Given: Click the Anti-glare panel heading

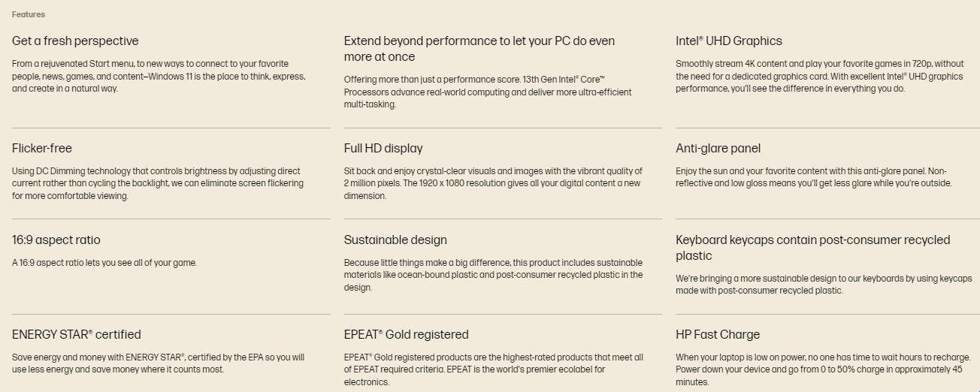Looking at the screenshot, I should click(718, 149).
